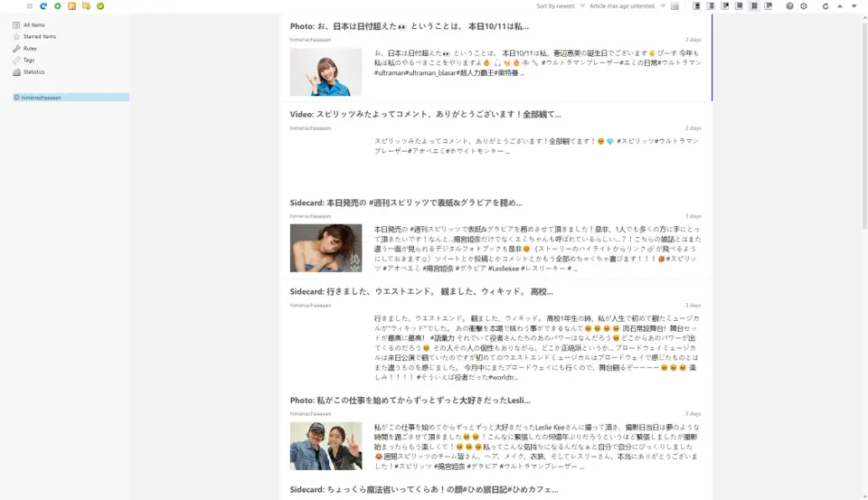Open the article Photo: 私がこの仕事を始めてから
The image size is (868, 500).
coord(410,400)
